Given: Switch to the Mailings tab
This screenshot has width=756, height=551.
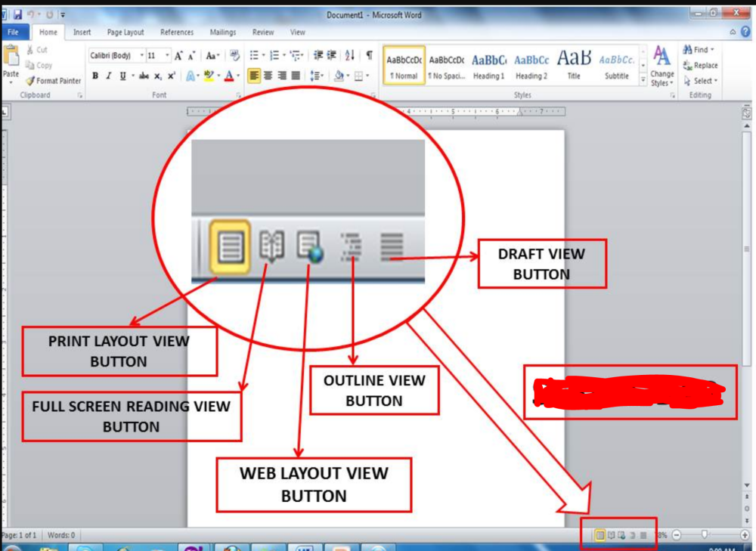Looking at the screenshot, I should (222, 33).
